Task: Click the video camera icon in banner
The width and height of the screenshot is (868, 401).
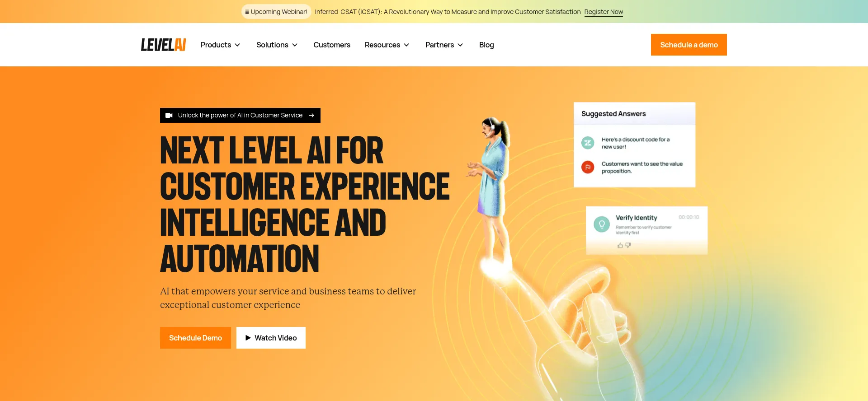Action: coord(169,116)
